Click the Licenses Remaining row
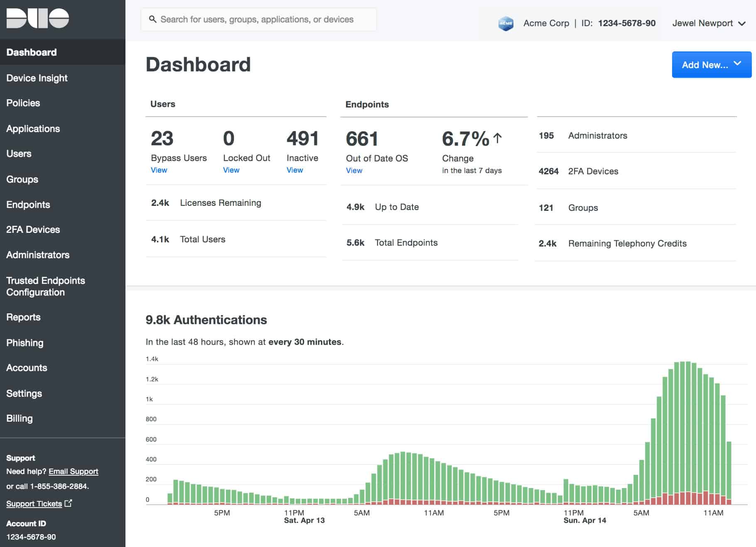The width and height of the screenshot is (756, 547). click(x=236, y=203)
